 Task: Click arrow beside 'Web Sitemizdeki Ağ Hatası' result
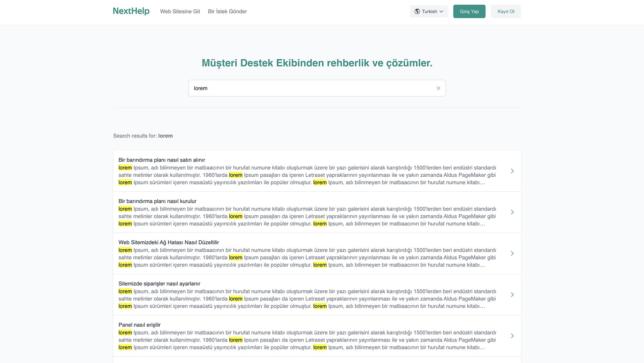[x=512, y=253]
